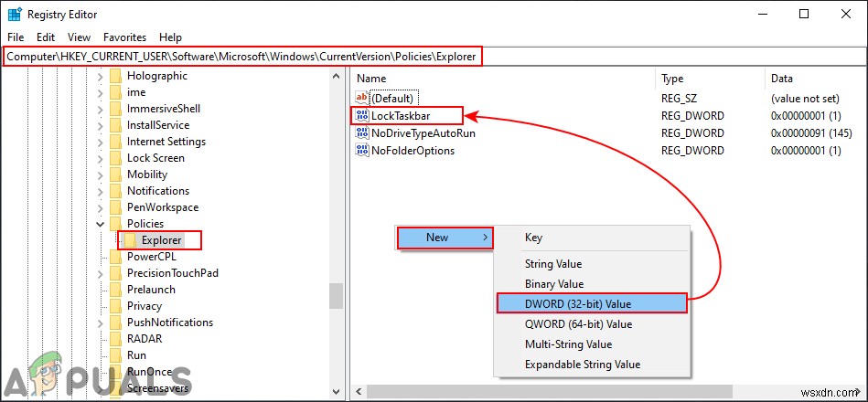
Task: Click the PrecisionTouchPad folder icon
Action: pyautogui.click(x=115, y=273)
